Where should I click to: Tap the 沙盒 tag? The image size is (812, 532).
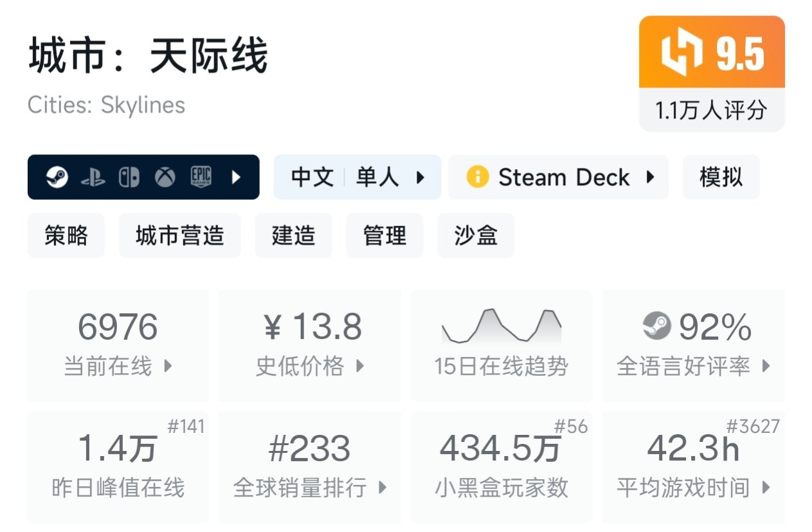tap(475, 235)
